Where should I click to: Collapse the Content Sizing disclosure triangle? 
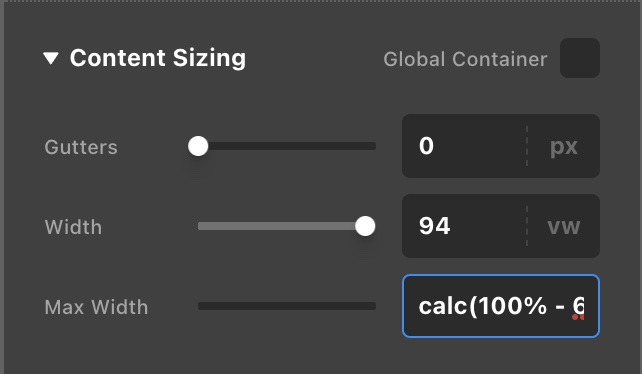point(51,58)
